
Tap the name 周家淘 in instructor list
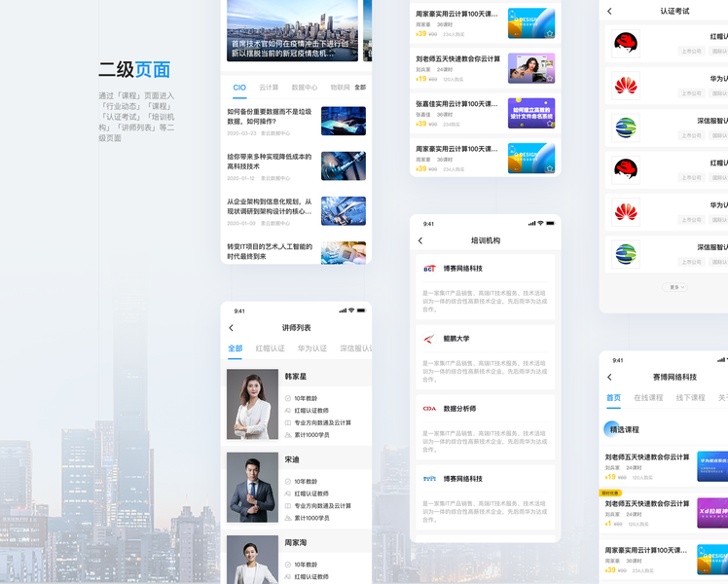coord(296,542)
